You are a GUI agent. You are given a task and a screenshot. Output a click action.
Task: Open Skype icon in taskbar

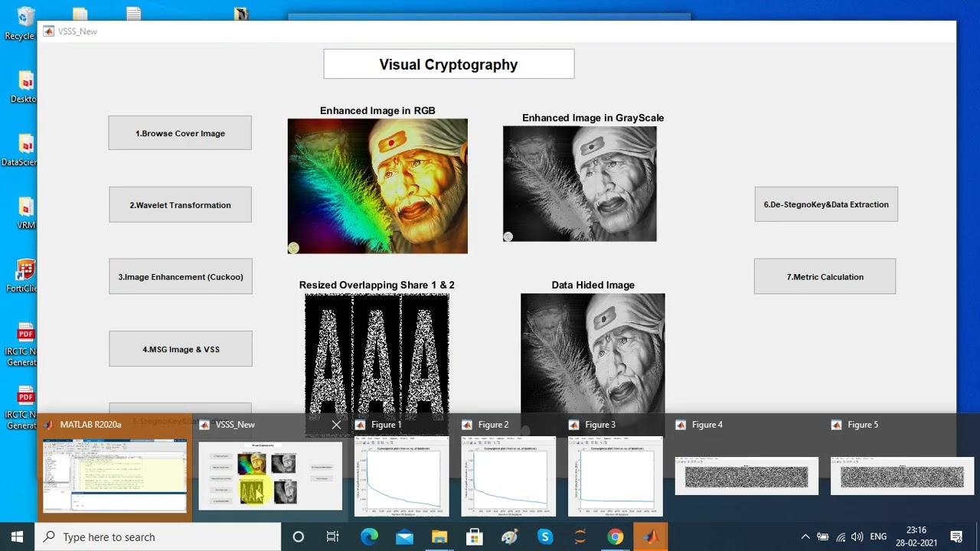tap(545, 536)
